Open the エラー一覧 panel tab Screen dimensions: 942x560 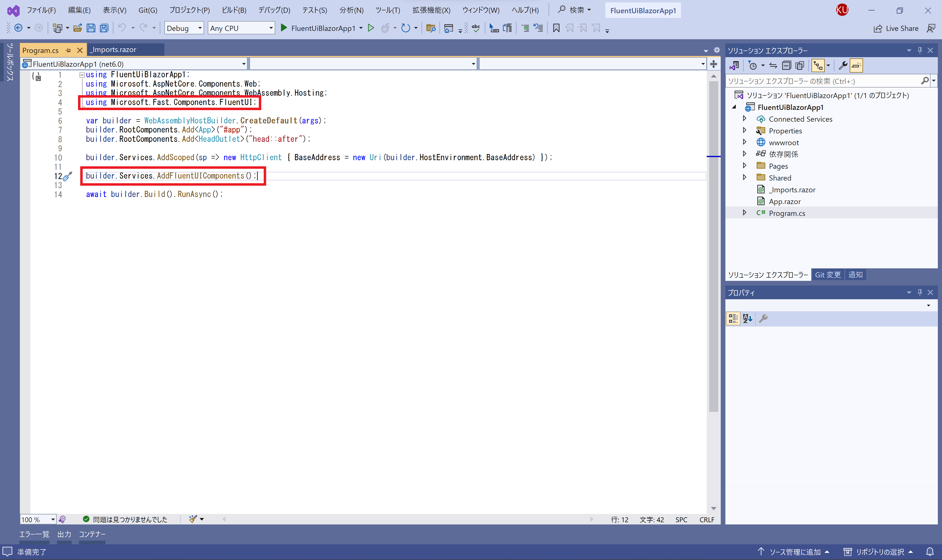point(34,534)
